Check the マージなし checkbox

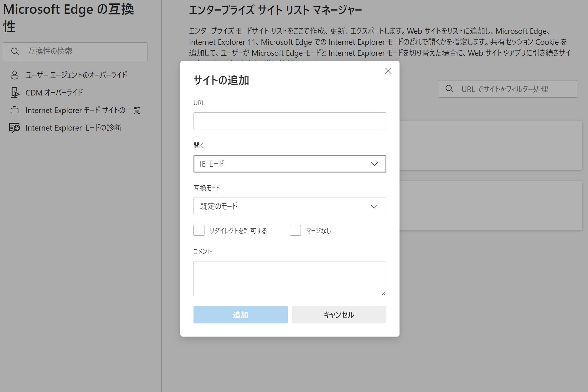click(295, 230)
